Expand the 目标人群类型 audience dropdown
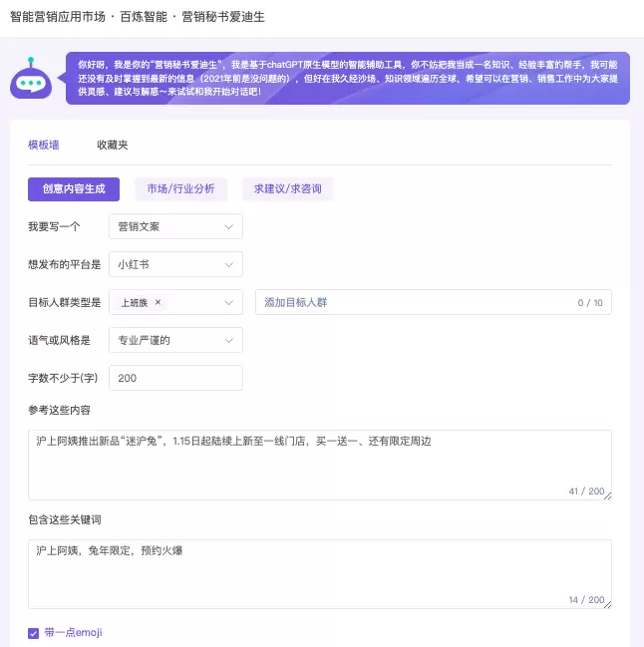Viewport: 644px width, 647px height. (228, 303)
